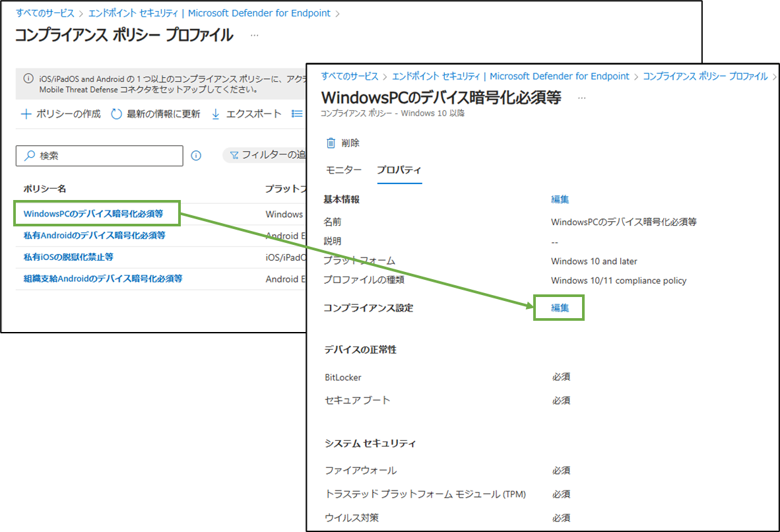
Task: Click the BitLocker setting row label
Action: (342, 378)
